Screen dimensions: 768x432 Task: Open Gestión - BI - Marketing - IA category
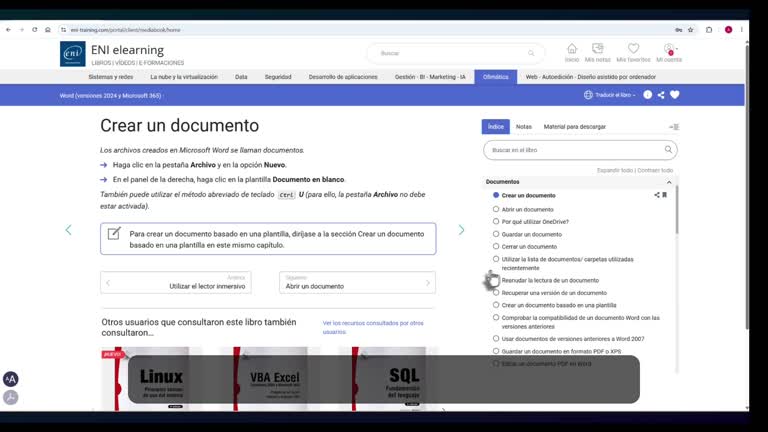(430, 77)
